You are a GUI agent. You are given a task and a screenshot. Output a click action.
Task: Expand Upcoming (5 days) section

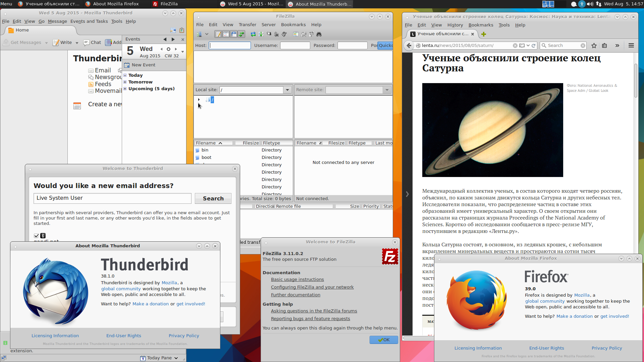[125, 89]
